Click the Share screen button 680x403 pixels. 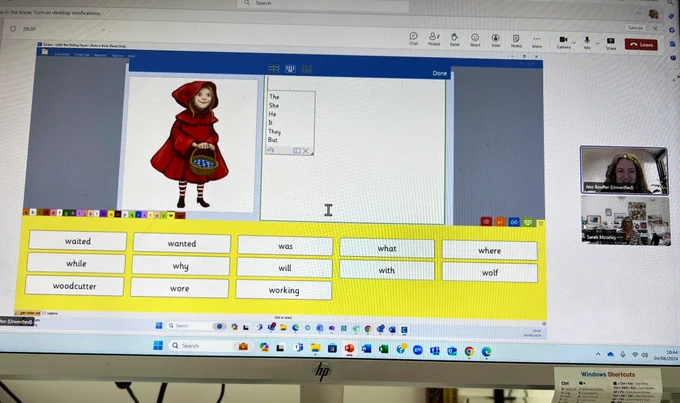point(611,43)
